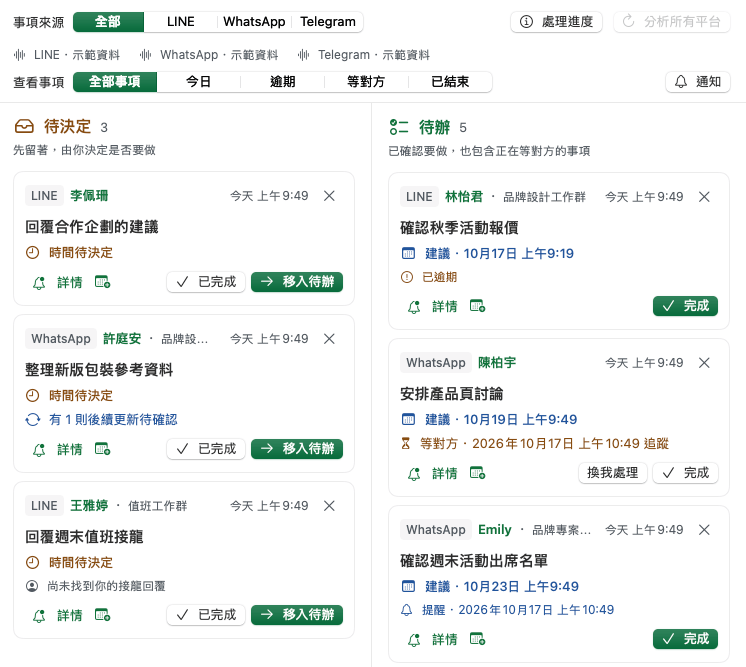Viewport: 746px width, 667px height.
Task: Open 詳情 for 回覆合作企劃的建議
Action: [69, 283]
